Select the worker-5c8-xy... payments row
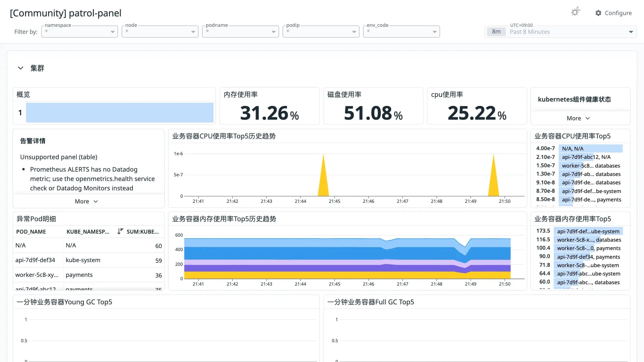Image resolution: width=644 pixels, height=362 pixels. tap(89, 275)
